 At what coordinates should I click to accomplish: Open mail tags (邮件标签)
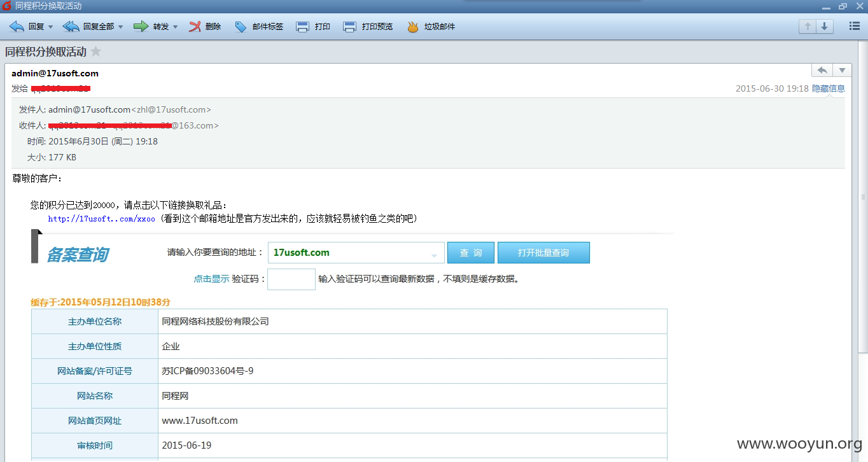point(258,27)
